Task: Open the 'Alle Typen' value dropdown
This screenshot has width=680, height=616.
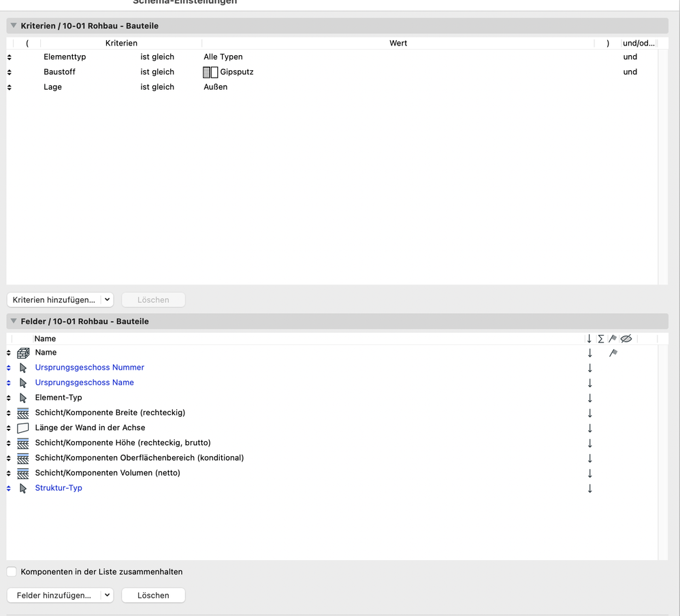Action: coord(223,56)
